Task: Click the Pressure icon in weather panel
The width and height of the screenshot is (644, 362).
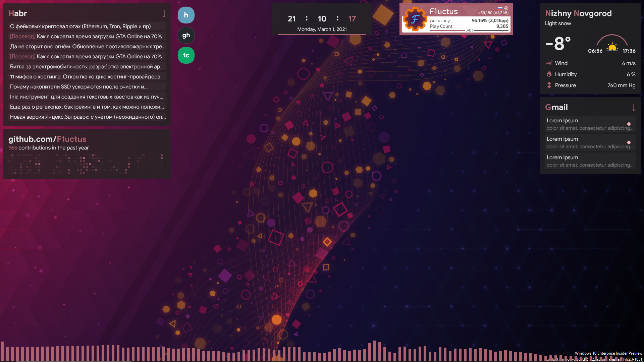Action: (x=549, y=85)
